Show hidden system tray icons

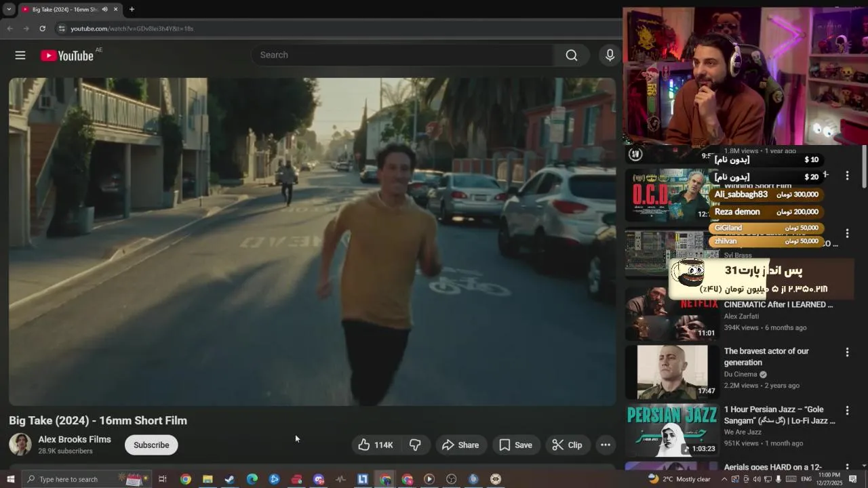pyautogui.click(x=724, y=479)
